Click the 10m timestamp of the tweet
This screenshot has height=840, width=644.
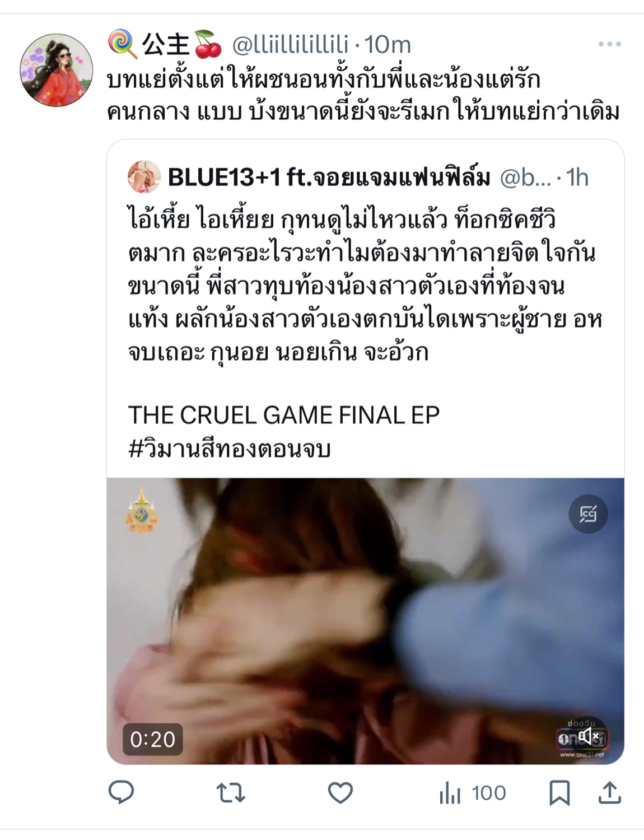388,44
